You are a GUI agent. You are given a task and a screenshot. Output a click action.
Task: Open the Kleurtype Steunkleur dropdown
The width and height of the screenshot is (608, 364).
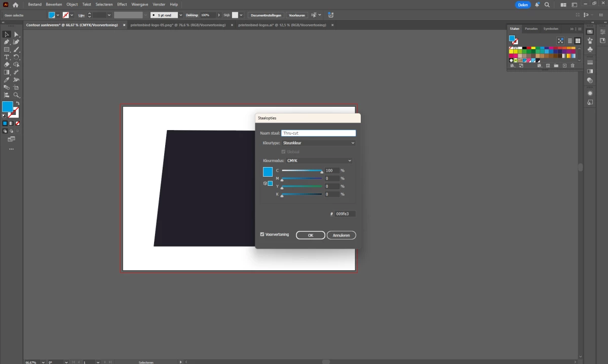318,143
